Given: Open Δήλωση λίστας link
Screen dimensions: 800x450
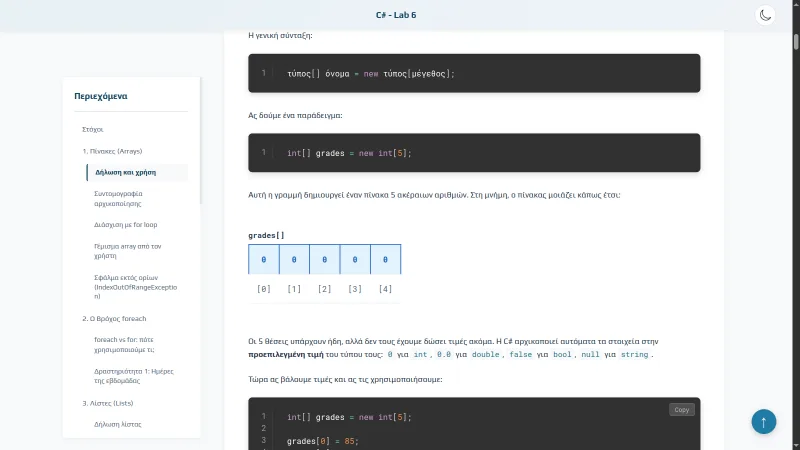Looking at the screenshot, I should (117, 424).
